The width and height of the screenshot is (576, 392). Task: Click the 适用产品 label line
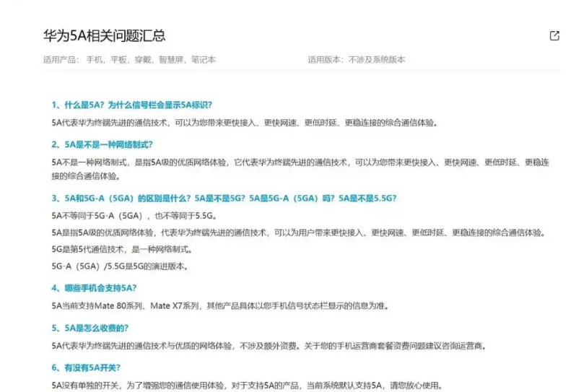[x=129, y=59]
